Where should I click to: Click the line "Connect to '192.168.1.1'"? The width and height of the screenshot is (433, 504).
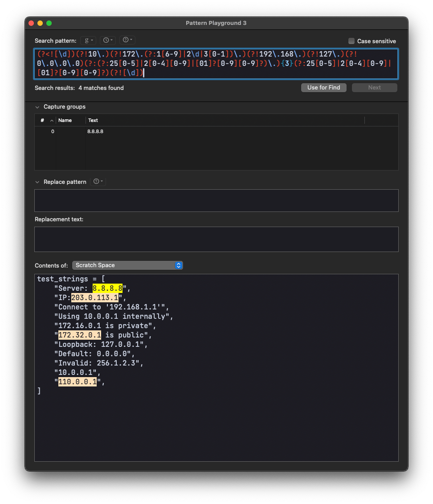click(111, 307)
